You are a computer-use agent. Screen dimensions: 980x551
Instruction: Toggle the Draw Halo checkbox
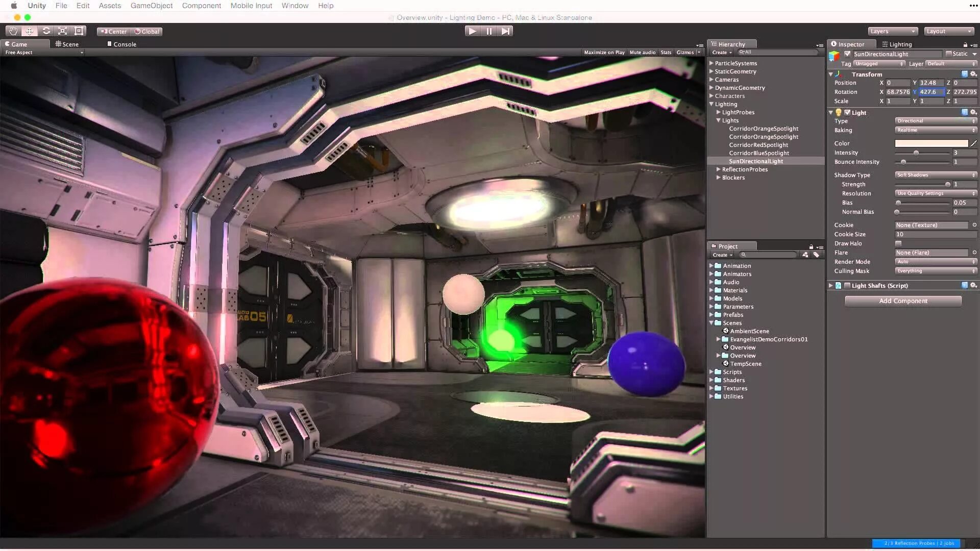(898, 243)
